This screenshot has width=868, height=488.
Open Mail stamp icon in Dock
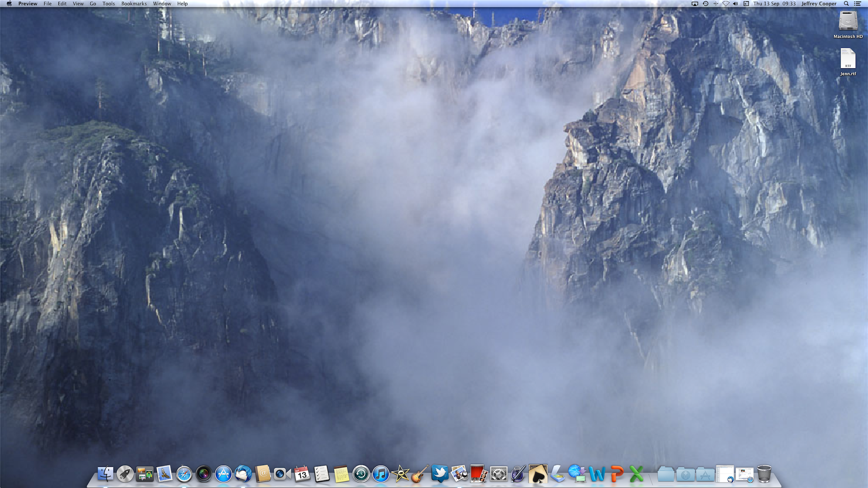(164, 474)
